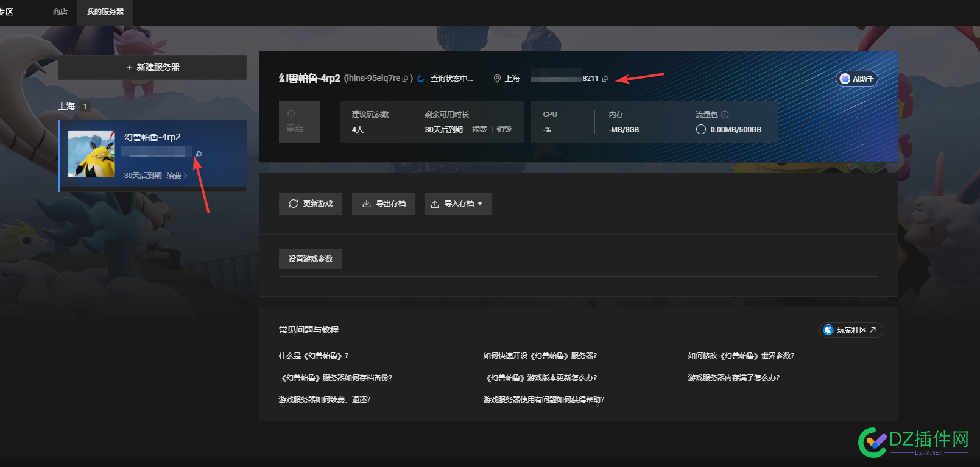Click the count badge 1 next to 上海
Image resolution: width=980 pixels, height=467 pixels.
(x=85, y=106)
